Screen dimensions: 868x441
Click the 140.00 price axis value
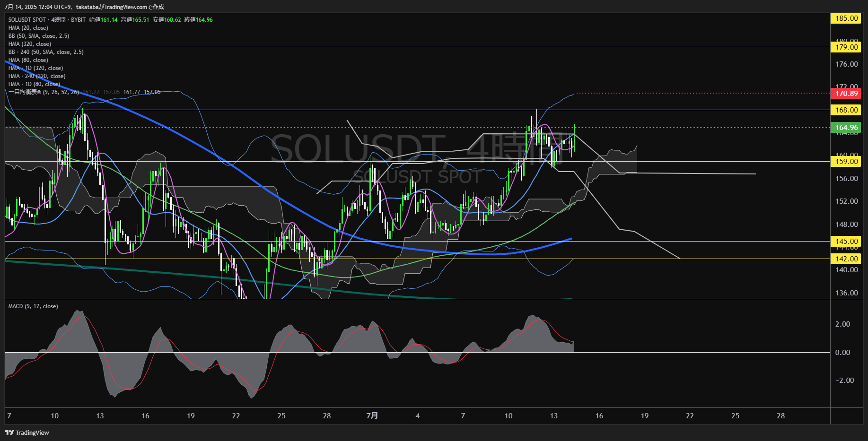coord(846,270)
